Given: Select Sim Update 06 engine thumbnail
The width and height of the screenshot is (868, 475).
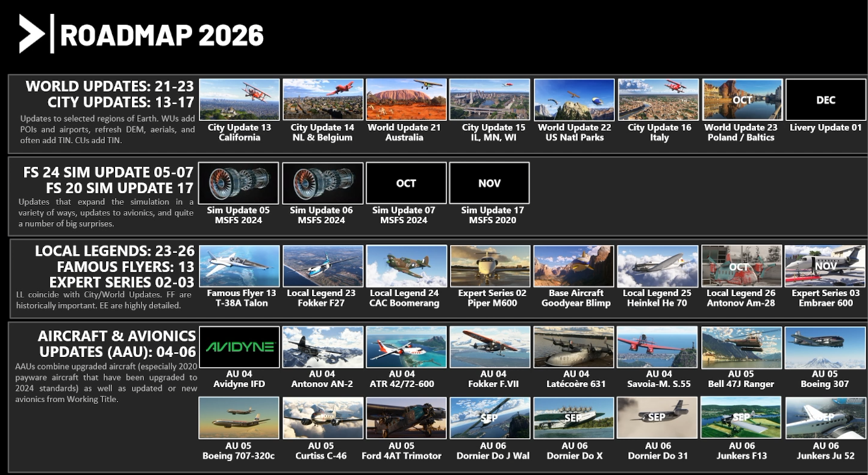Looking at the screenshot, I should tap(322, 182).
